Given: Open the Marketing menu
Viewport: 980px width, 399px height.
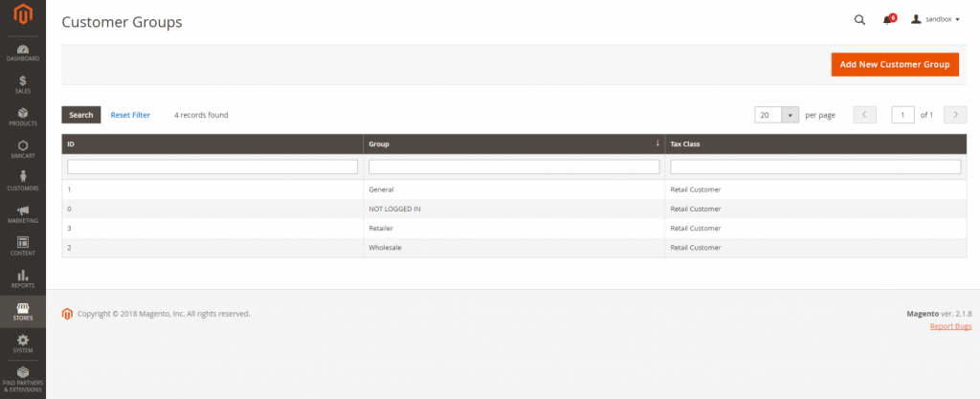Looking at the screenshot, I should click(x=23, y=214).
